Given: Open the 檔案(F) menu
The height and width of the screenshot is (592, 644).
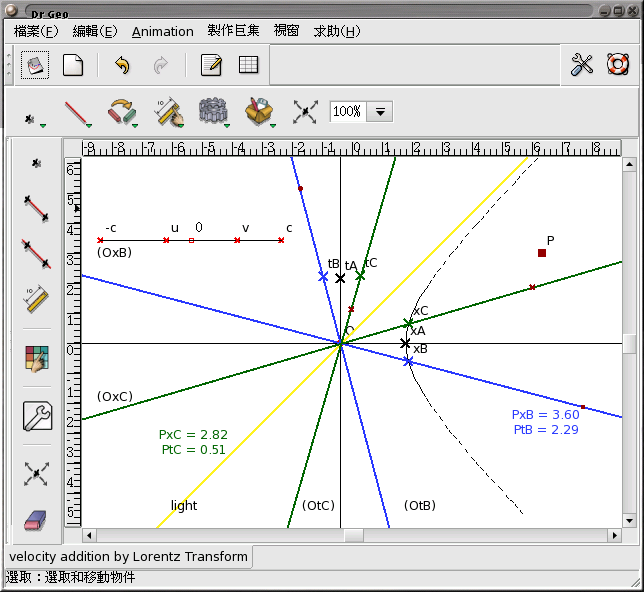Looking at the screenshot, I should (36, 31).
